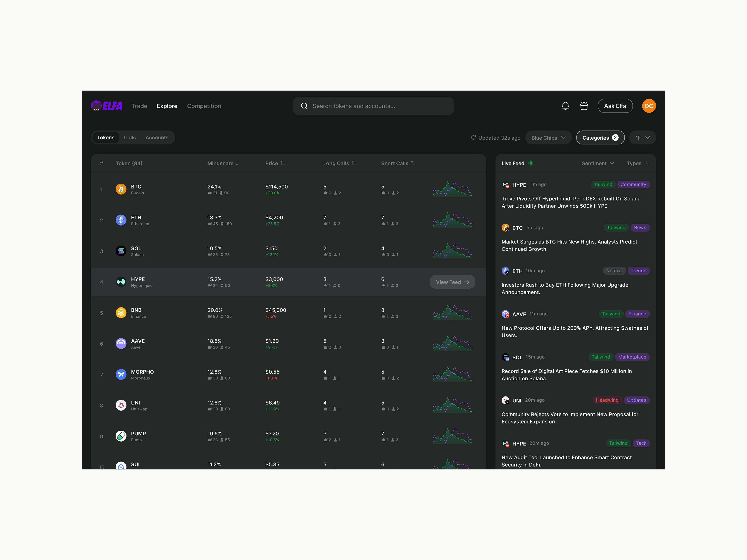Click the DC user avatar
This screenshot has height=560, width=747.
[648, 106]
